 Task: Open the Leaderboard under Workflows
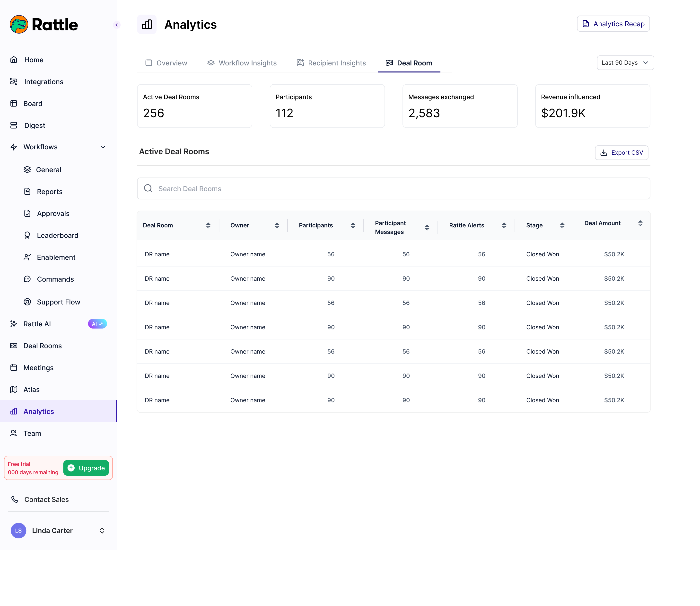(x=57, y=235)
